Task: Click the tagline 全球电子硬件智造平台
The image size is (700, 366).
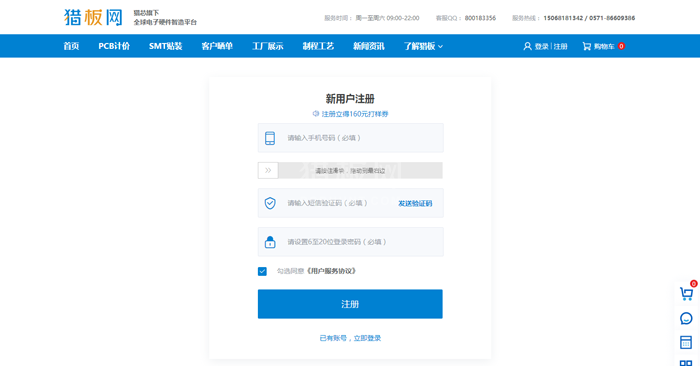Action: coord(165,22)
